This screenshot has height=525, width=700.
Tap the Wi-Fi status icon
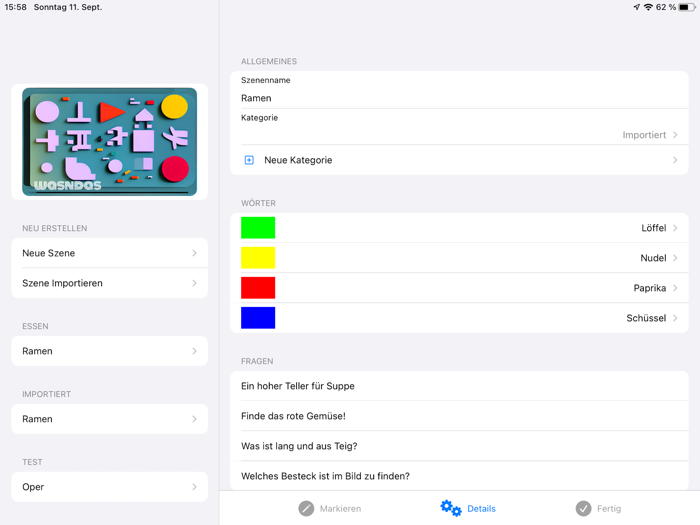pyautogui.click(x=648, y=7)
